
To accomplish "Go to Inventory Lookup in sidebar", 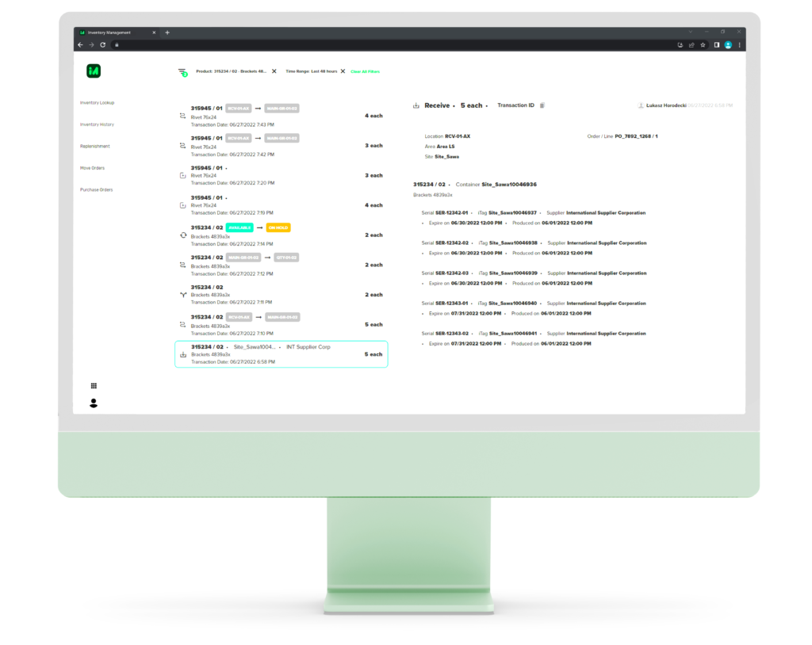I will click(x=97, y=103).
